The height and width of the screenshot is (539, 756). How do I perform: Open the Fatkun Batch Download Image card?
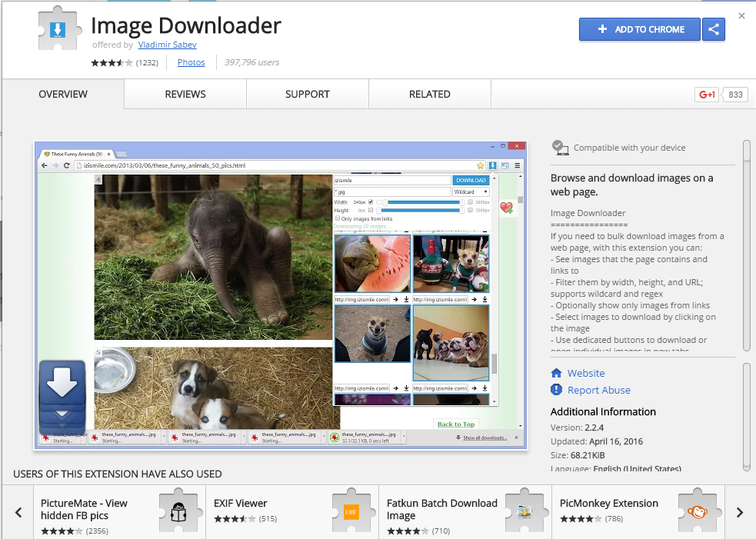point(465,512)
